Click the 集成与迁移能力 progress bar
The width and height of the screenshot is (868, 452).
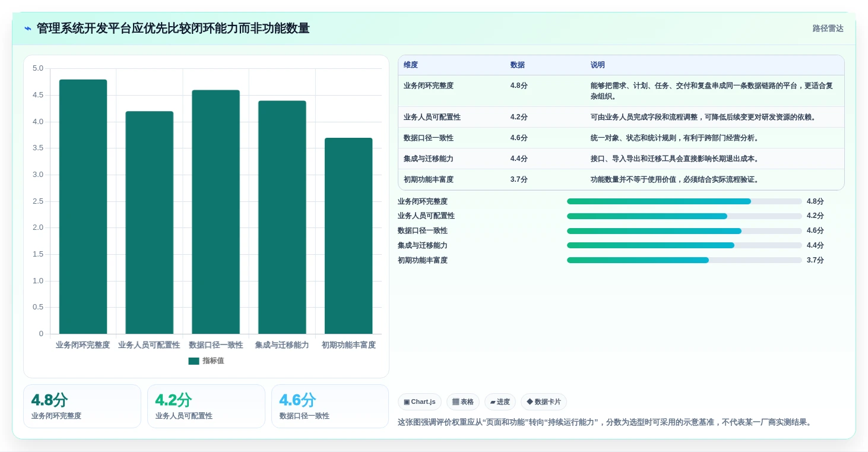click(685, 245)
